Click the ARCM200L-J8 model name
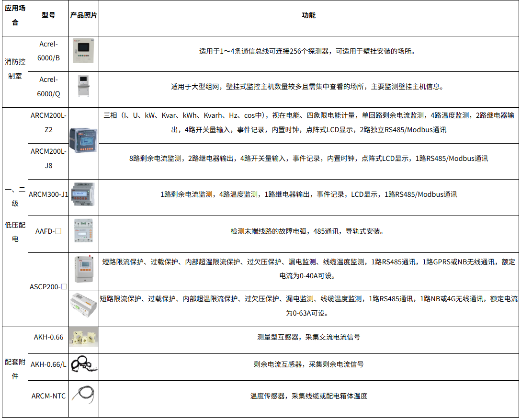The height and width of the screenshot is (420, 521). (48, 159)
